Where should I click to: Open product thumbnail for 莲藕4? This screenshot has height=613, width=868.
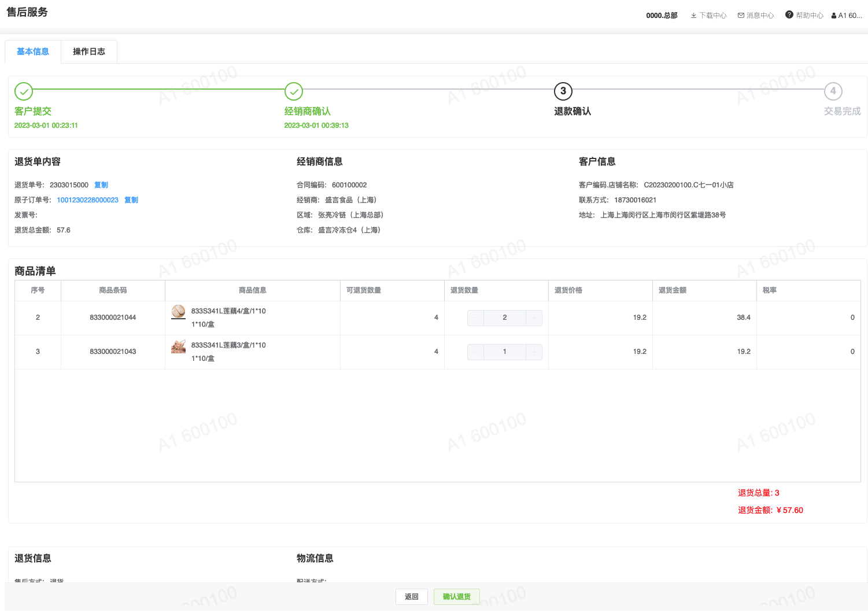[179, 312]
